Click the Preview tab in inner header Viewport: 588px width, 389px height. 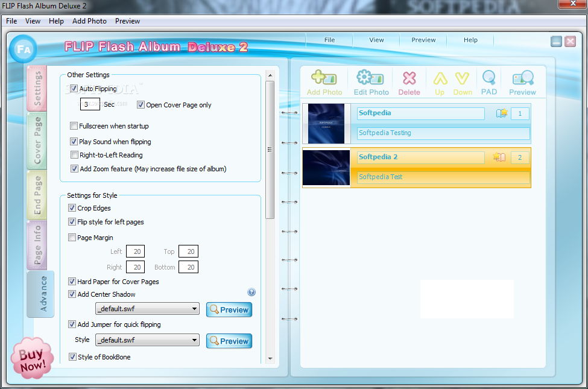click(x=423, y=40)
